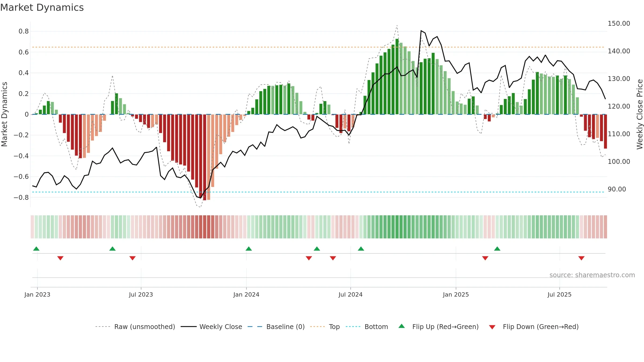644x362 pixels.
Task: Click the 130.00 price axis label
Action: coord(619,79)
